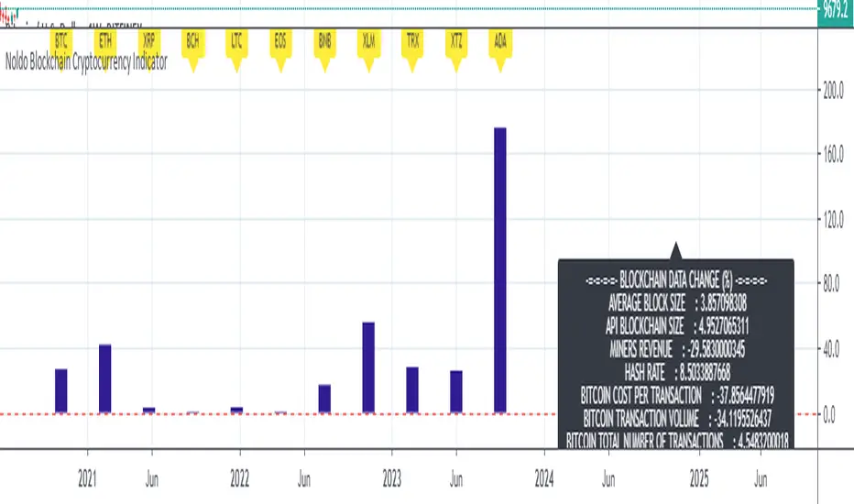Click the 200.0 scale value

tap(833, 91)
